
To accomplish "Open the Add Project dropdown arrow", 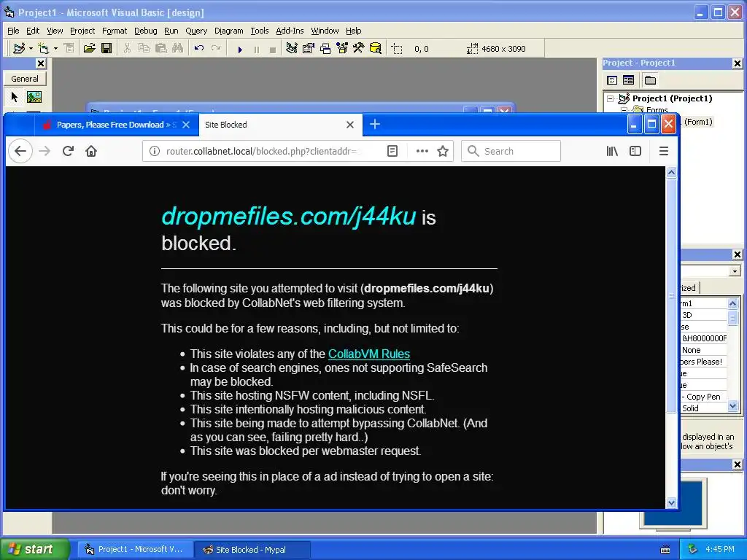I will (x=31, y=49).
